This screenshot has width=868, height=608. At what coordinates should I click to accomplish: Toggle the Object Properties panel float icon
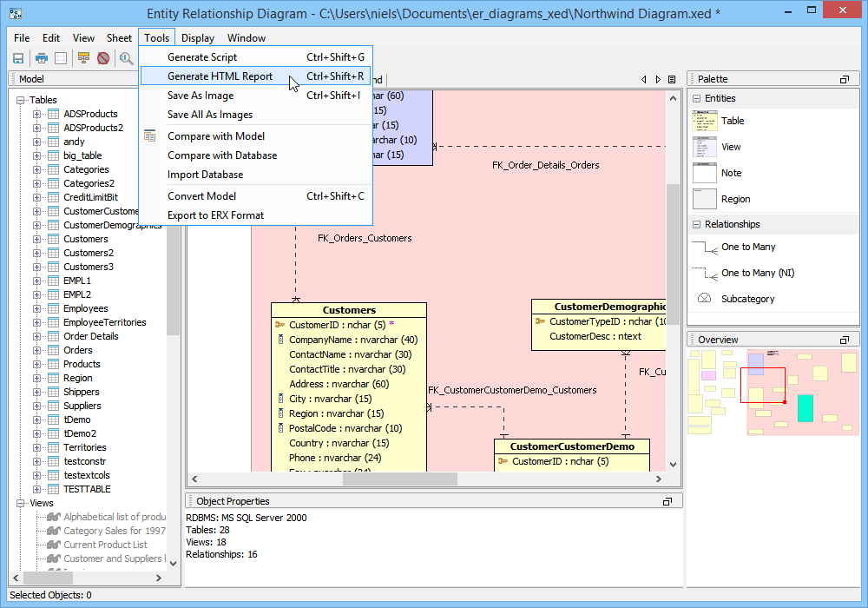(x=667, y=501)
